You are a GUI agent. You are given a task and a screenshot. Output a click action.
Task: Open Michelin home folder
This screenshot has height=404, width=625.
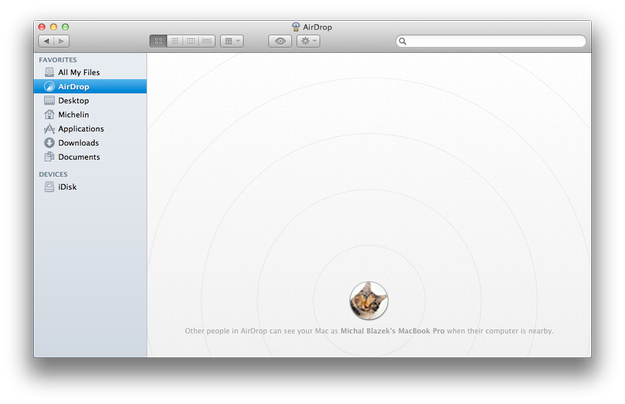90,114
